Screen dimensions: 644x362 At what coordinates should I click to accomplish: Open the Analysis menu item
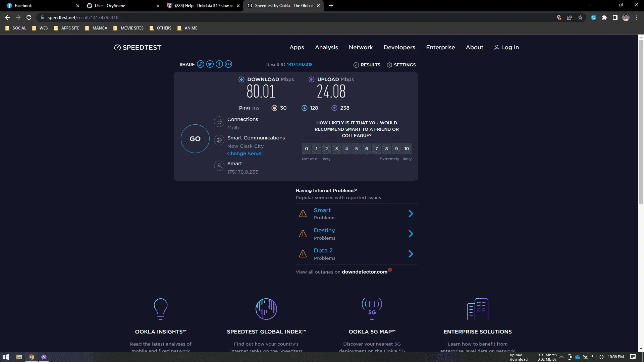pyautogui.click(x=326, y=48)
